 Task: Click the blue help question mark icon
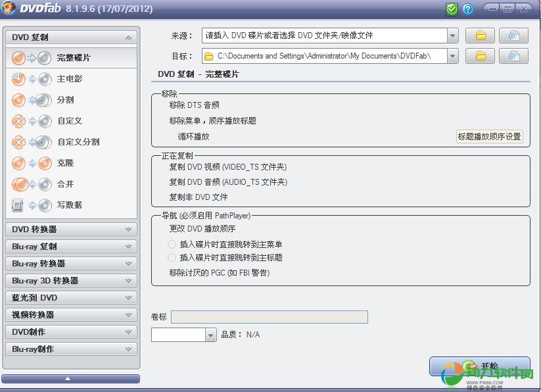coord(468,9)
